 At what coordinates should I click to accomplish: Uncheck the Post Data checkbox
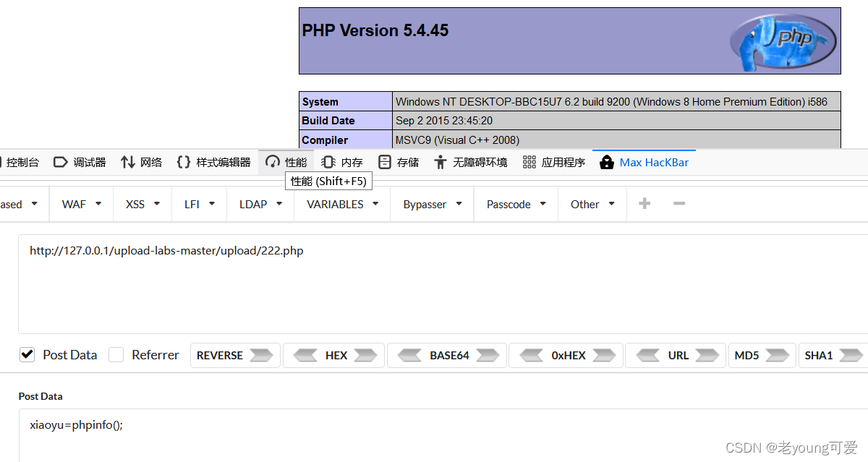pyautogui.click(x=27, y=354)
